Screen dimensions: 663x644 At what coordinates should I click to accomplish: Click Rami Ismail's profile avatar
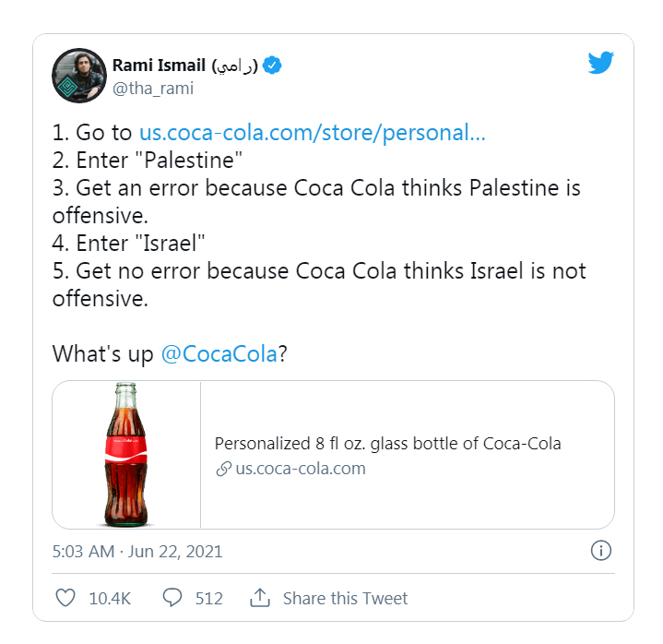(x=79, y=76)
